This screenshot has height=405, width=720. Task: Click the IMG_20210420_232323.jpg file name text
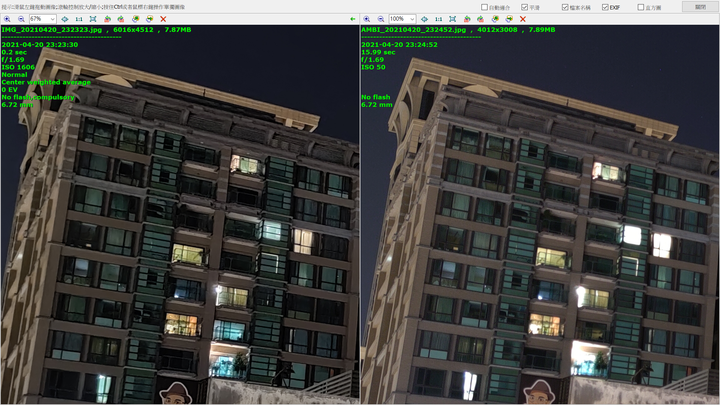(x=52, y=29)
